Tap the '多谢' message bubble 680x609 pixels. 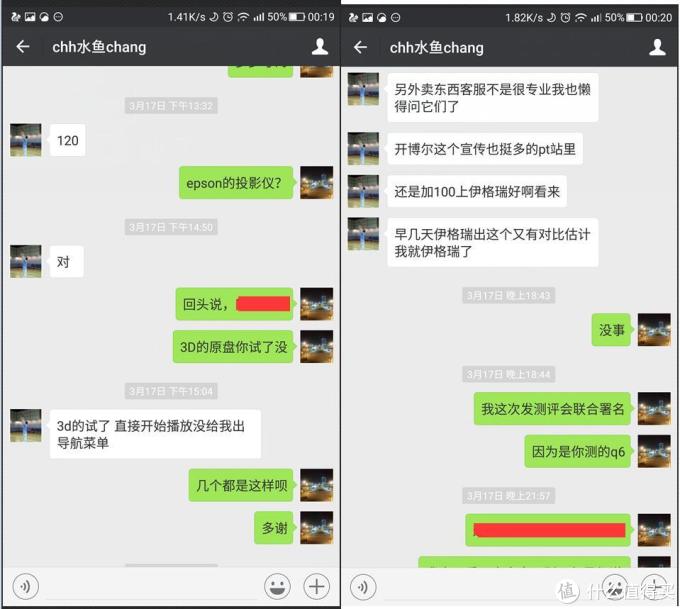(274, 528)
